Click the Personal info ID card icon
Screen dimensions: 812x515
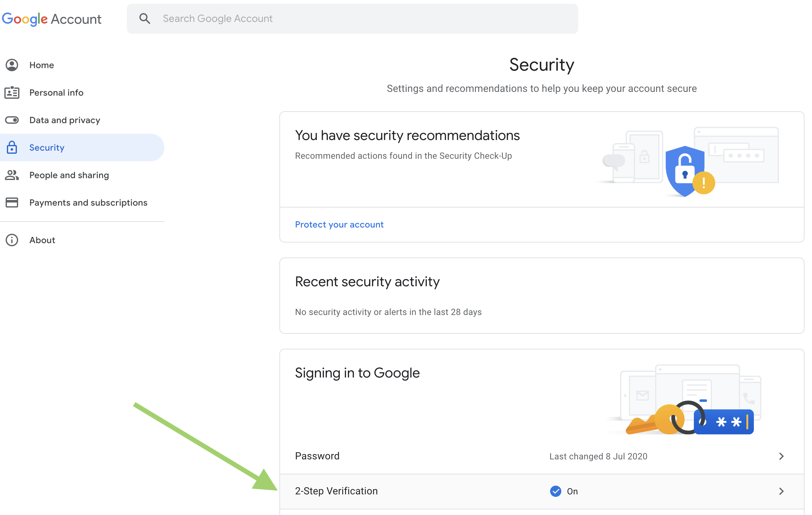[x=12, y=92]
